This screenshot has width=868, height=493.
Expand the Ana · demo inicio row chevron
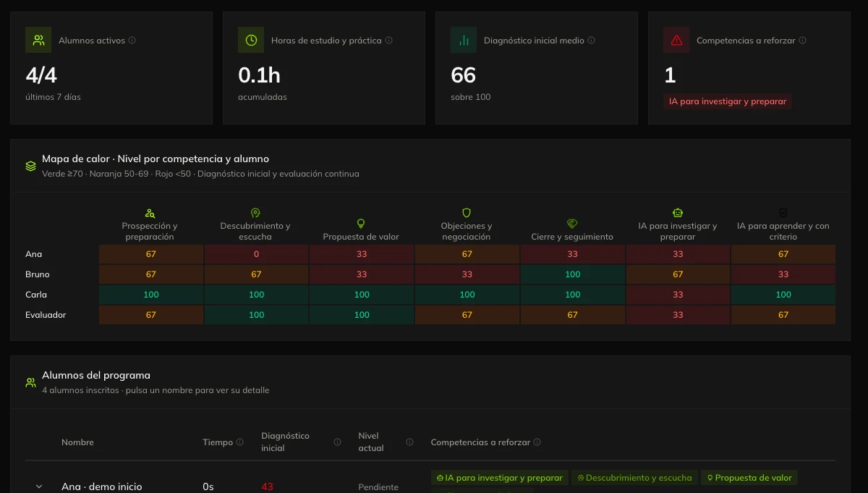39,486
